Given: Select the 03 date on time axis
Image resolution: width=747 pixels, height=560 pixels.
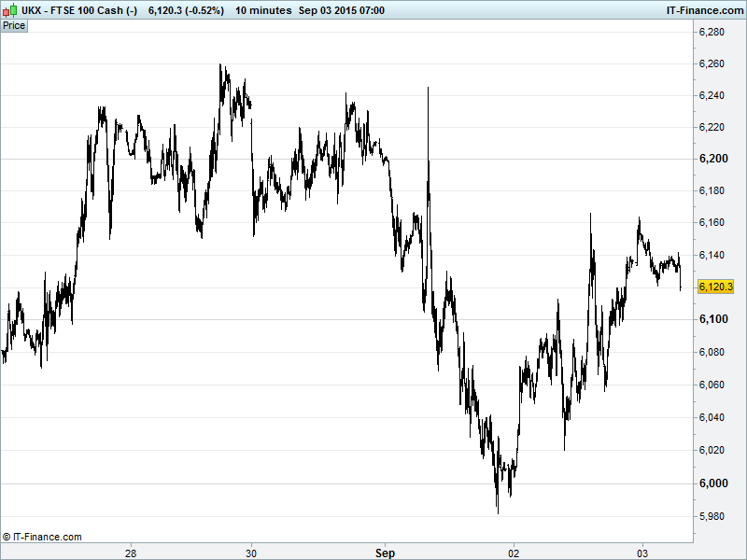Looking at the screenshot, I should coord(642,553).
